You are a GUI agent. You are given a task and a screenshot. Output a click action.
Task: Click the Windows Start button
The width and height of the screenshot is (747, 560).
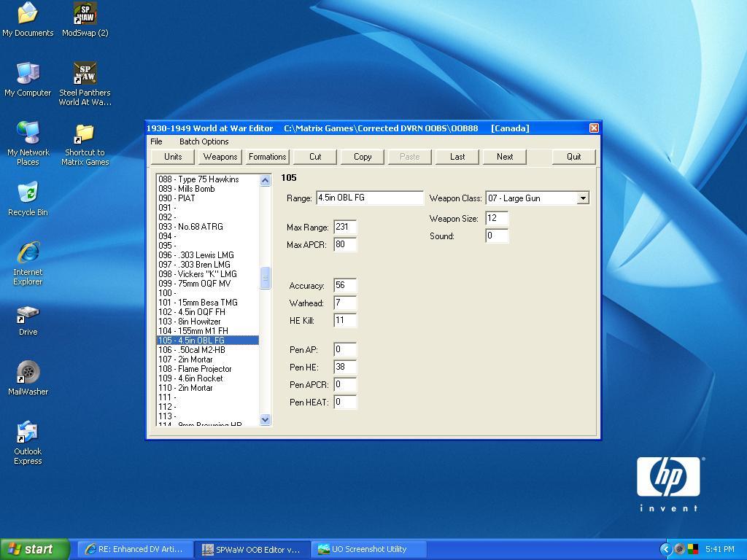pyautogui.click(x=34, y=549)
